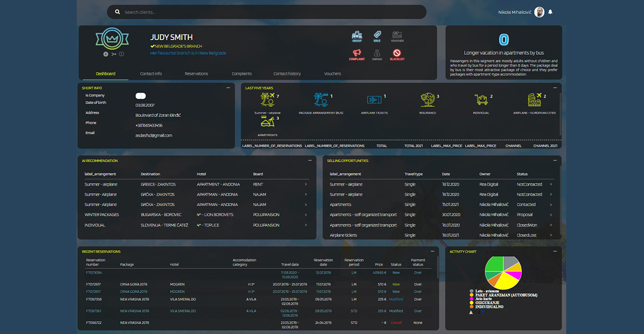Screen dimensions: 644x334
Task: Expand the WINTER PACKAGES recommendation row arrow
Action: (306, 215)
